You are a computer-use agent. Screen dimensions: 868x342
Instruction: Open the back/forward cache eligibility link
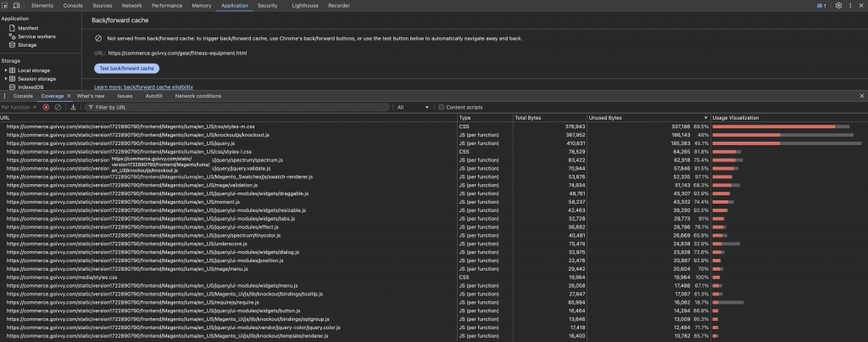[x=143, y=87]
